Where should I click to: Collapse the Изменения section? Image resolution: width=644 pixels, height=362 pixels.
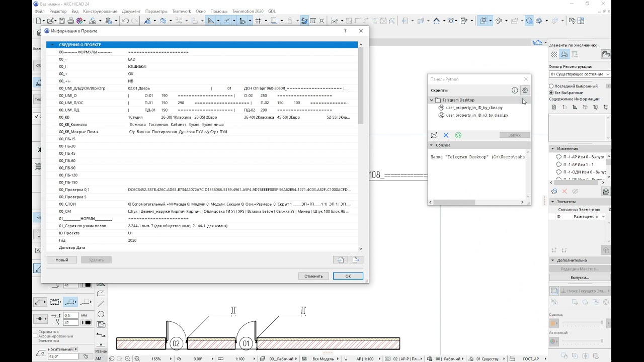(552, 149)
